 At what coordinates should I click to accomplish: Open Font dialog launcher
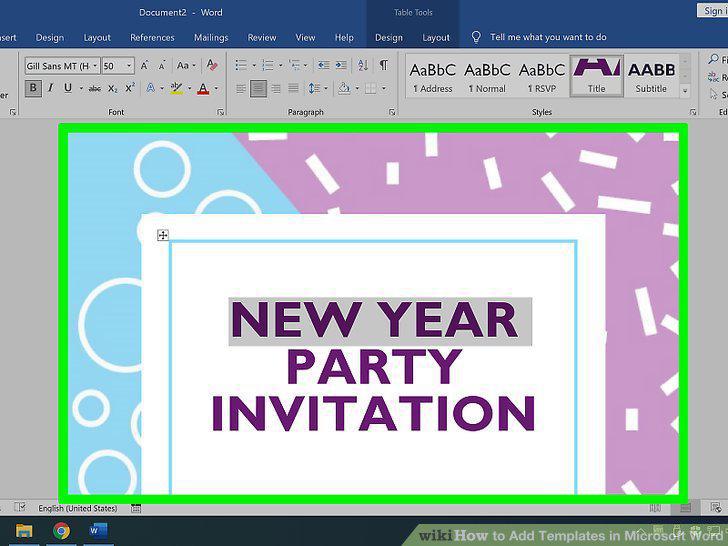tap(221, 112)
